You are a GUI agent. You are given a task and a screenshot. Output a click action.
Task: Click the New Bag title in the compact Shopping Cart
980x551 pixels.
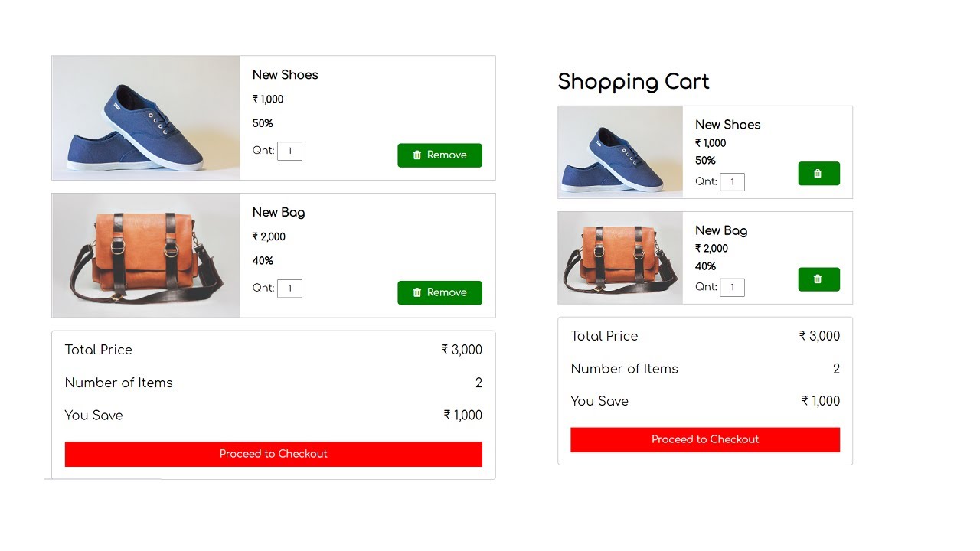721,230
